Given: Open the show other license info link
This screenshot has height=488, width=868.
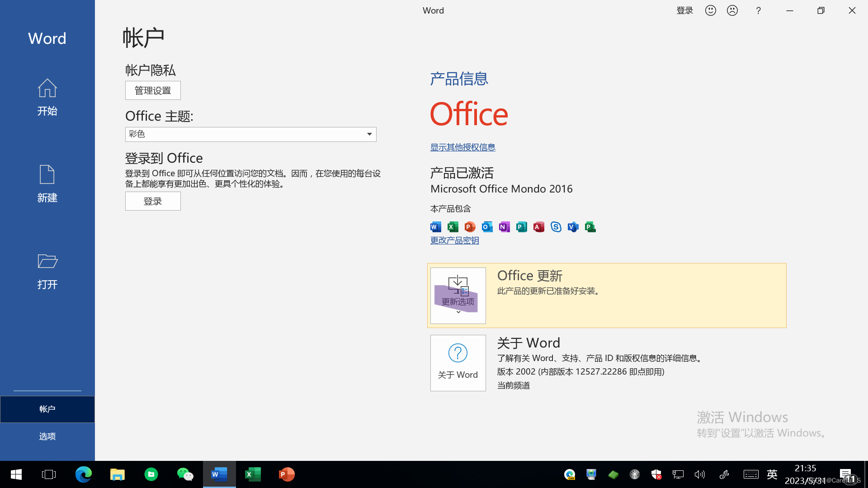Looking at the screenshot, I should point(462,147).
